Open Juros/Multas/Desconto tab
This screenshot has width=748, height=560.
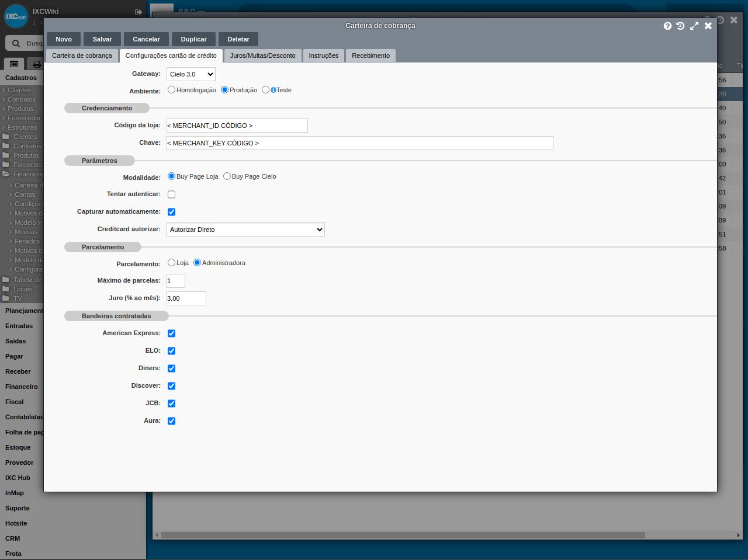coord(262,55)
